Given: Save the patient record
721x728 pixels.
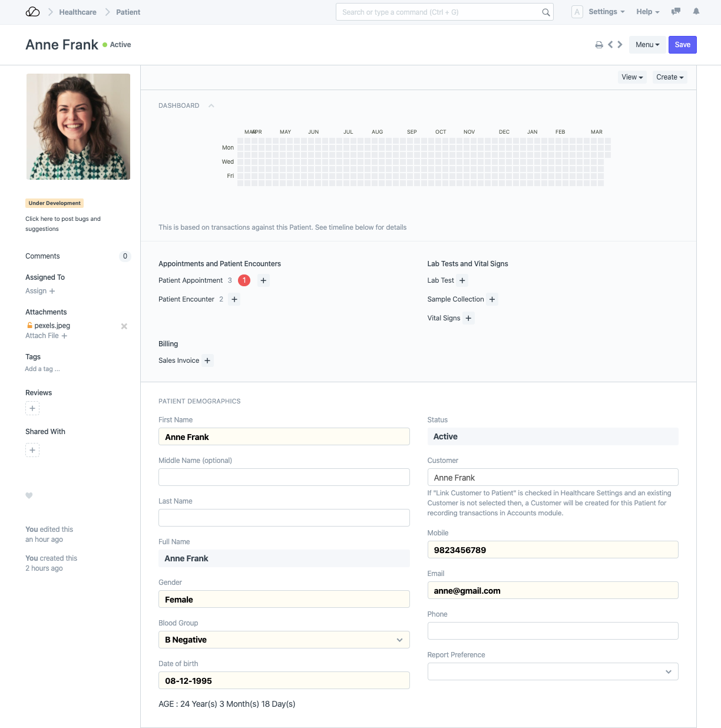Looking at the screenshot, I should (x=682, y=44).
